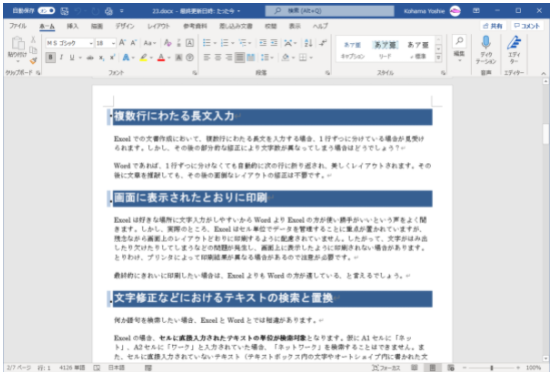Screen dimensions: 550x372
Task: Click the Decrease Font Size icon
Action: 133,43
